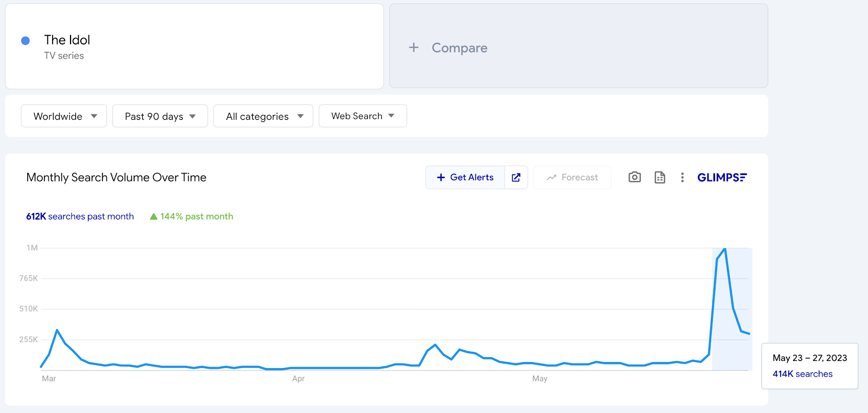Click the green up-arrow growth icon

(154, 216)
